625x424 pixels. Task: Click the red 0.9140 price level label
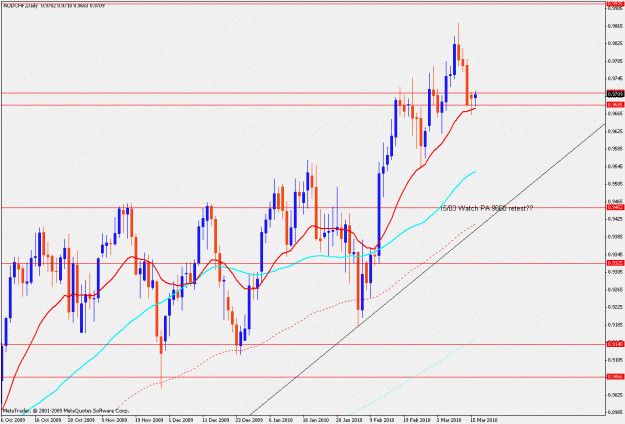(615, 344)
